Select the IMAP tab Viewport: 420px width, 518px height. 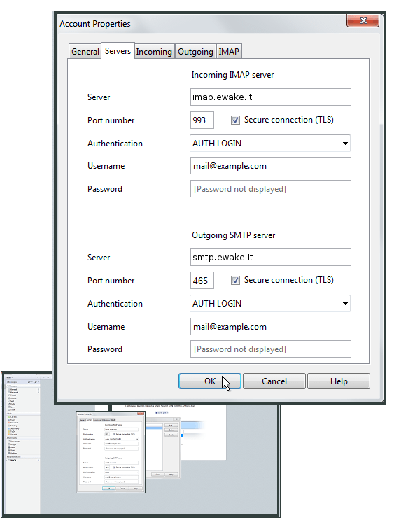[229, 52]
